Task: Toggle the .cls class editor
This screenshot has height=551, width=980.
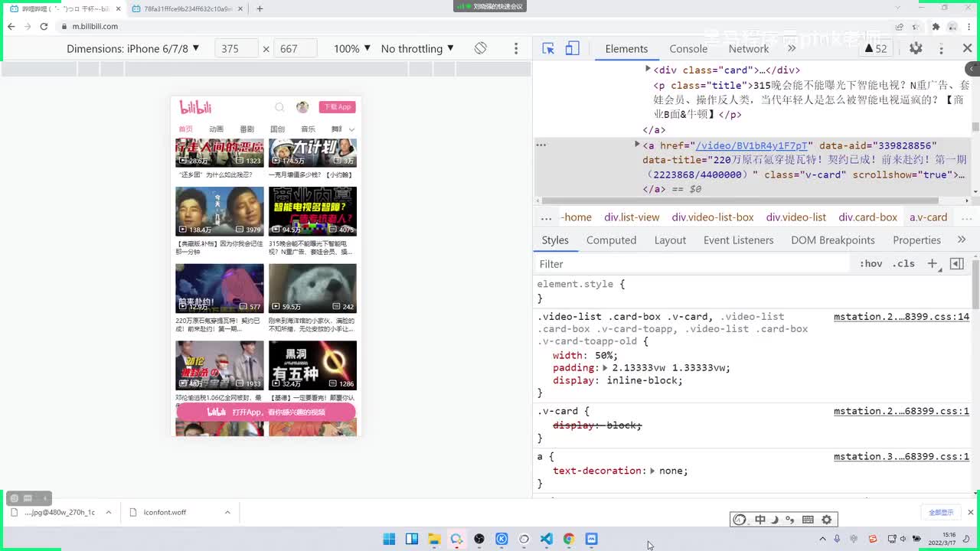Action: 903,263
